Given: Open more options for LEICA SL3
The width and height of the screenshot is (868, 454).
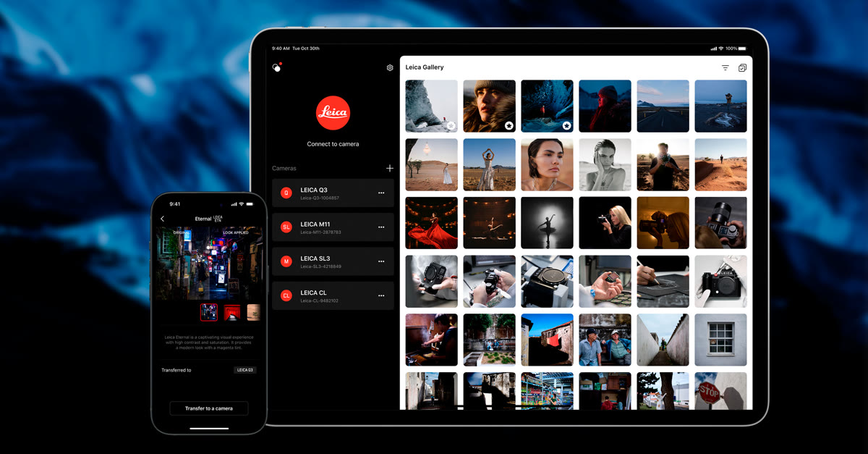Looking at the screenshot, I should coord(381,261).
